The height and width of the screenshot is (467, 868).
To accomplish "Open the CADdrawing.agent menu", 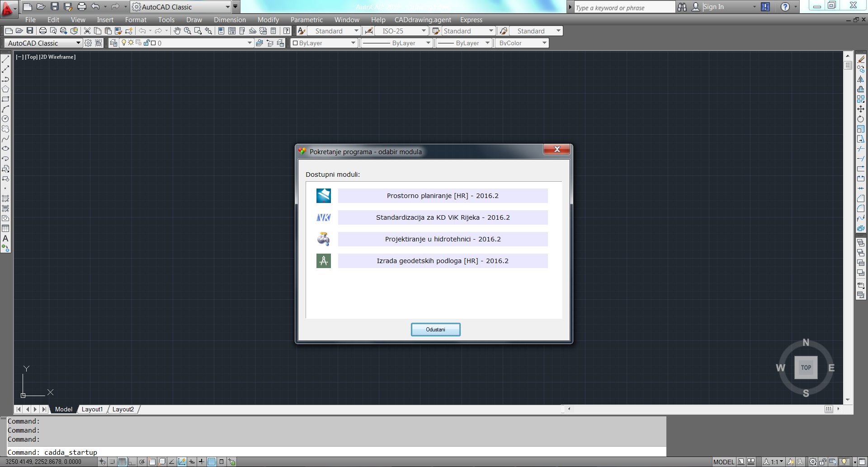I will (423, 19).
